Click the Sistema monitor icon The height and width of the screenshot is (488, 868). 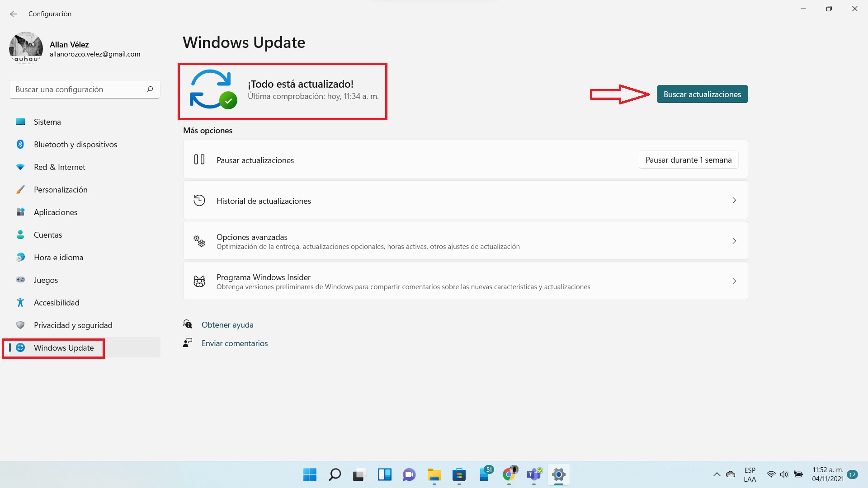tap(20, 122)
